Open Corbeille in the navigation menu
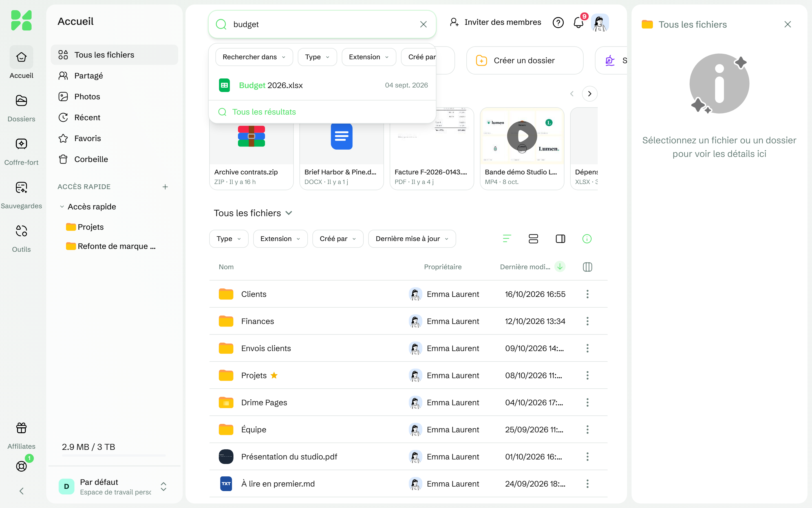Image resolution: width=812 pixels, height=508 pixels. [114, 159]
